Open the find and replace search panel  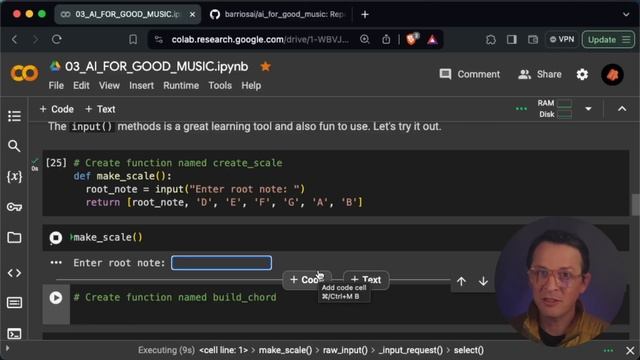coord(14,146)
